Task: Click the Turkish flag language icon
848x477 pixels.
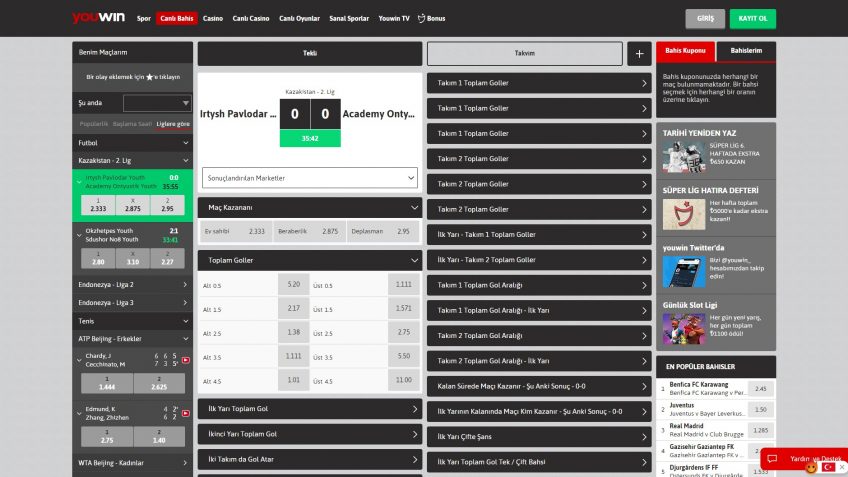Action: [x=828, y=467]
